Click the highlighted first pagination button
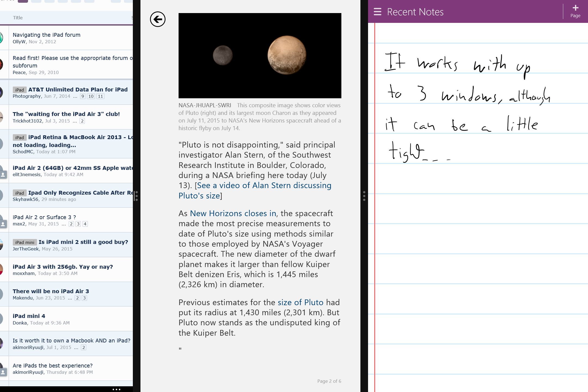The width and height of the screenshot is (588, 392). (x=23, y=1)
